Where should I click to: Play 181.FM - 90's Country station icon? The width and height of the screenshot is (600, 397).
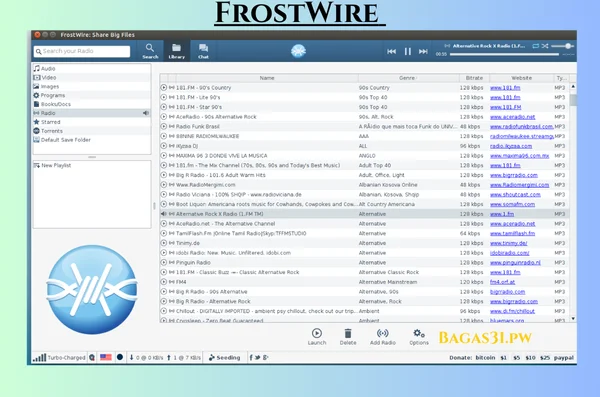point(163,88)
